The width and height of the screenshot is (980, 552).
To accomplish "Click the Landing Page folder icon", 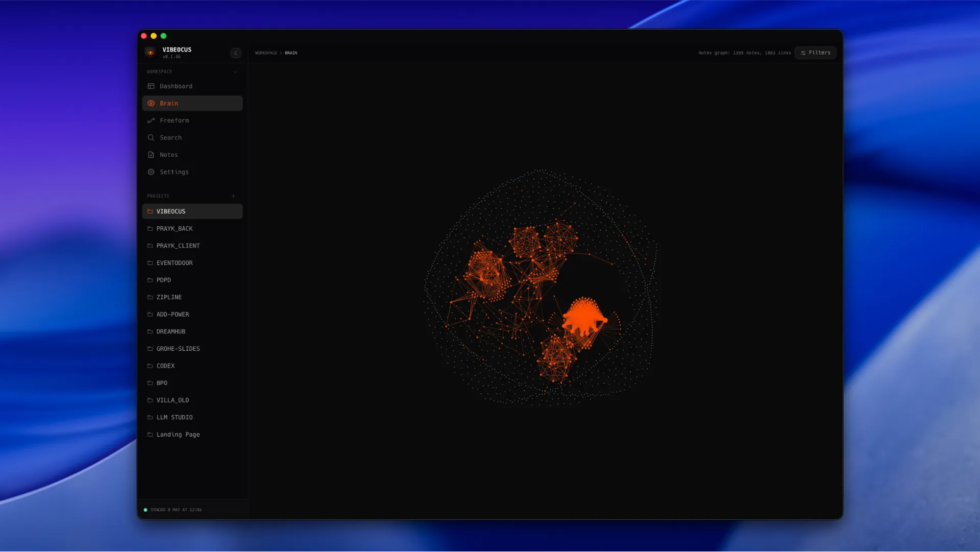I will pyautogui.click(x=150, y=435).
